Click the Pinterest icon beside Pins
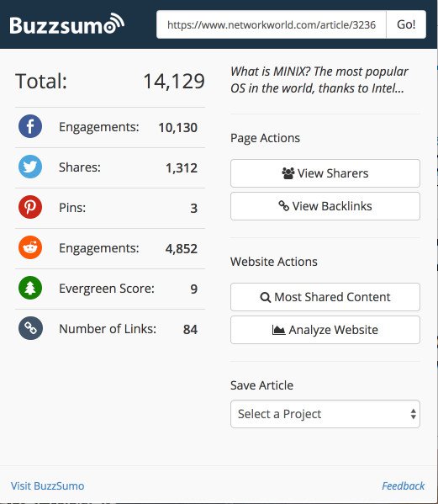 click(30, 207)
